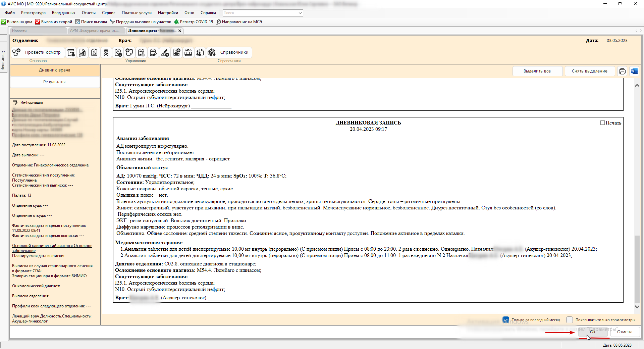
Task: Click the document with paperclip icon
Action: pyautogui.click(x=83, y=52)
